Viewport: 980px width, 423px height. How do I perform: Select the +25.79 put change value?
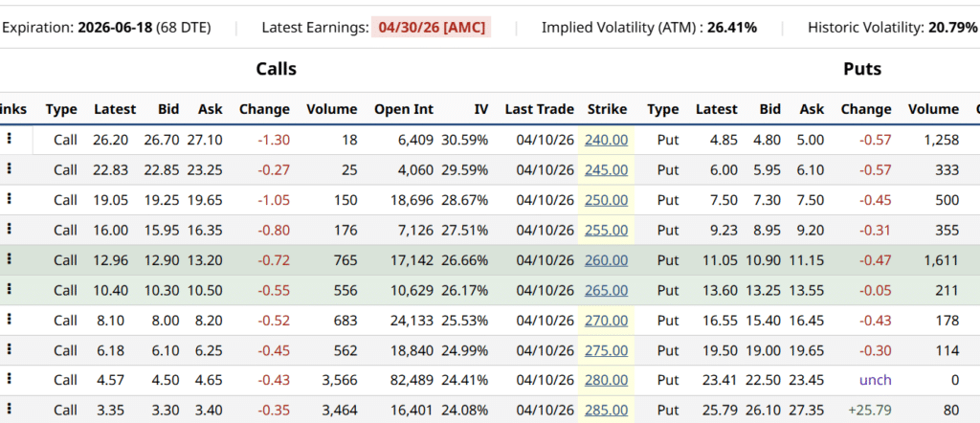(x=870, y=410)
